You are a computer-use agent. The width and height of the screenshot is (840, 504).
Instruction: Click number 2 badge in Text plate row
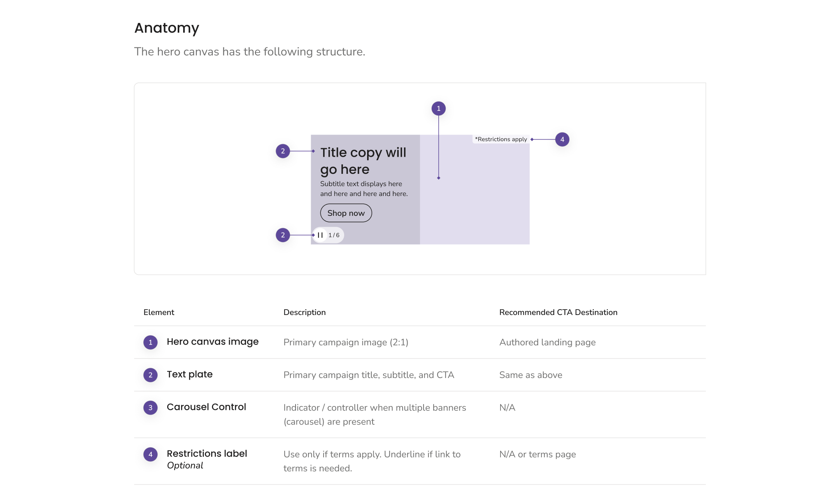click(x=150, y=375)
